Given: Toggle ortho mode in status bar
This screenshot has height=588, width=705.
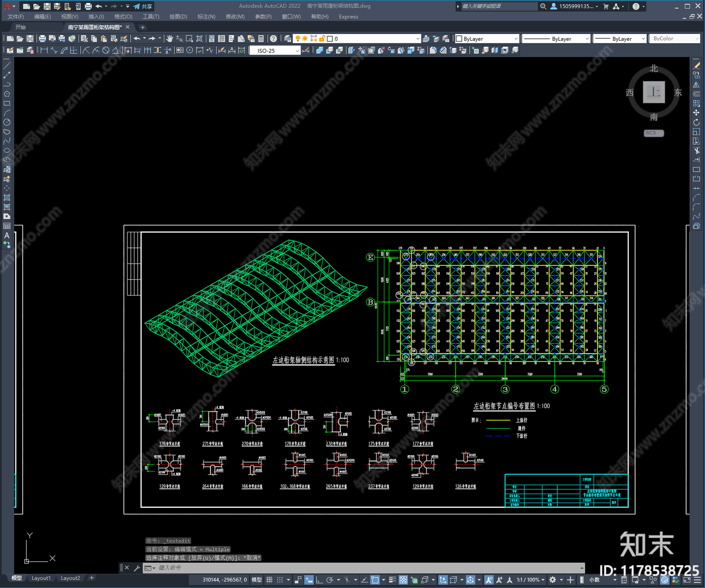Looking at the screenshot, I should point(319,580).
